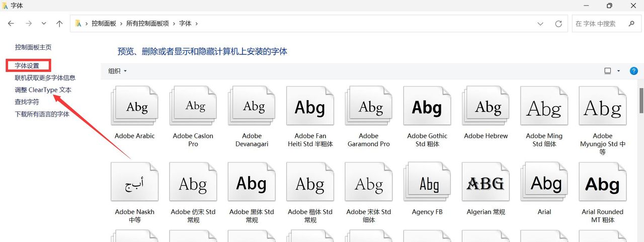Click the vertical scrollbar thumb
The height and width of the screenshot is (242, 644).
pyautogui.click(x=641, y=101)
